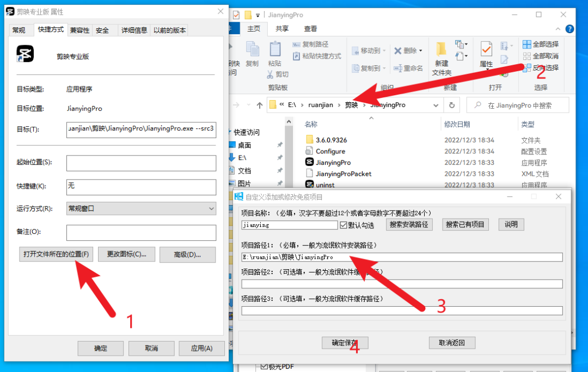
Task: Click 确定 in properties dialog
Action: (101, 349)
